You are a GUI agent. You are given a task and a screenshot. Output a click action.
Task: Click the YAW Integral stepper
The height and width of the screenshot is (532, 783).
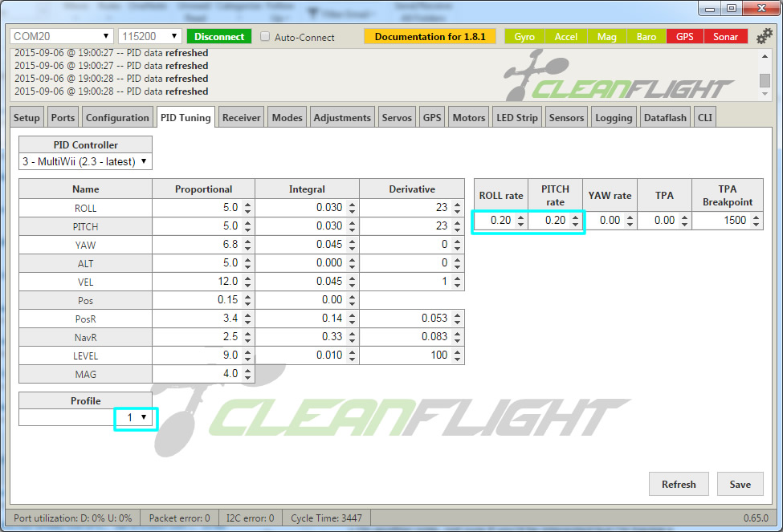click(x=352, y=245)
